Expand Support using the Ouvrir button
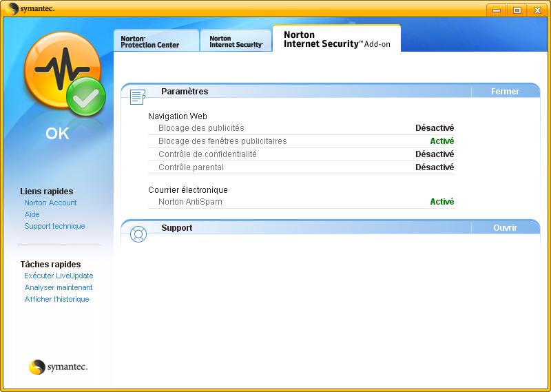Image resolution: width=551 pixels, height=392 pixels. (x=505, y=228)
